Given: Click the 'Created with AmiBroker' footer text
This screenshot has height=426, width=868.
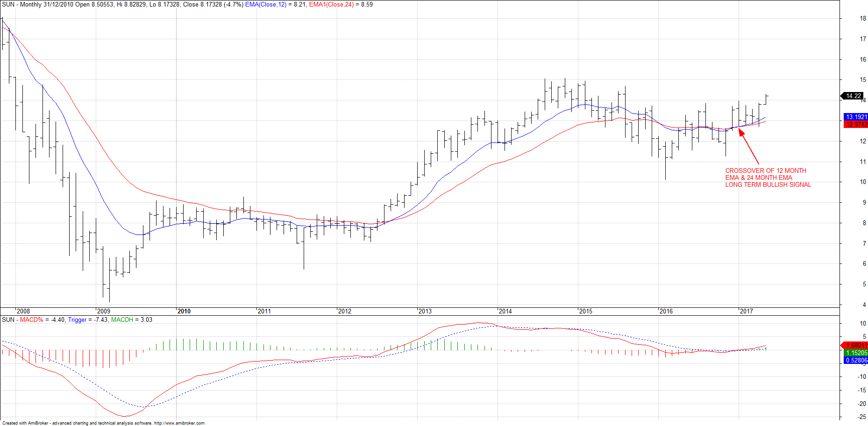Looking at the screenshot, I should coord(26,423).
